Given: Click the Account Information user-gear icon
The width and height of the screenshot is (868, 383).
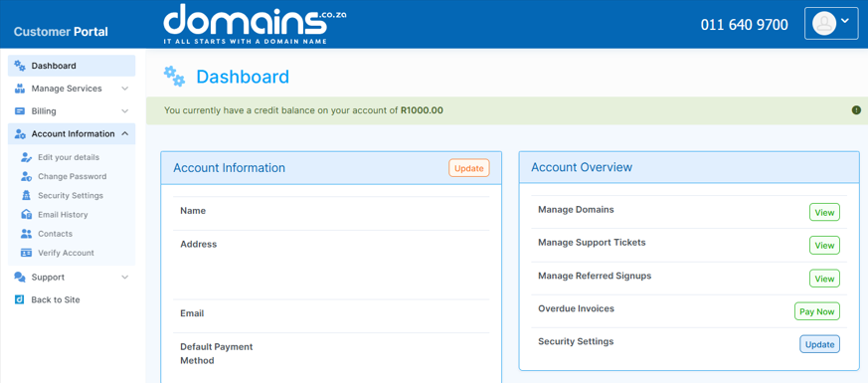Looking at the screenshot, I should click(x=20, y=134).
